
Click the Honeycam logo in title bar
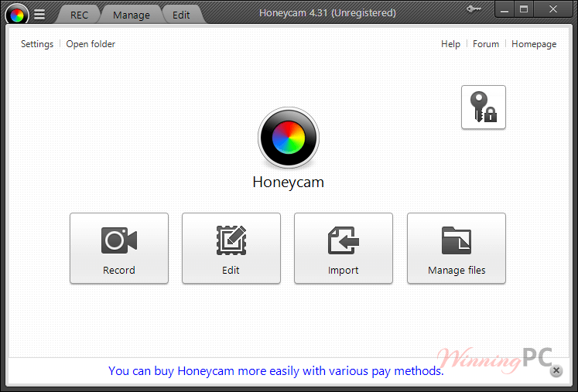pos(17,15)
